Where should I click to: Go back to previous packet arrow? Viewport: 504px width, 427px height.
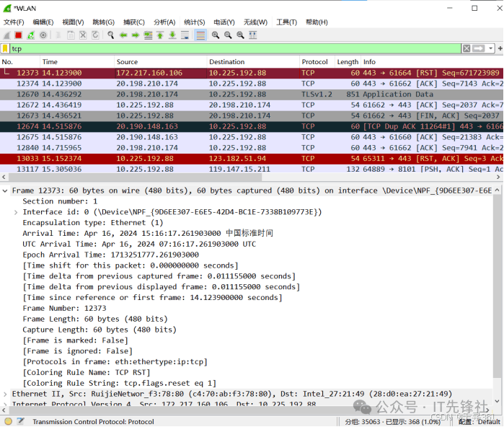pyautogui.click(x=123, y=35)
